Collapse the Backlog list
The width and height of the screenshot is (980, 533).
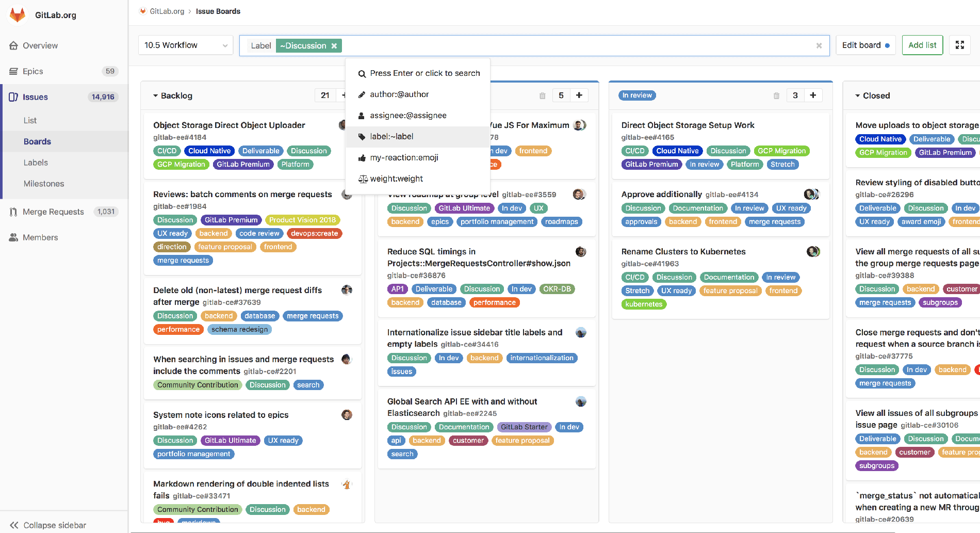coord(155,95)
